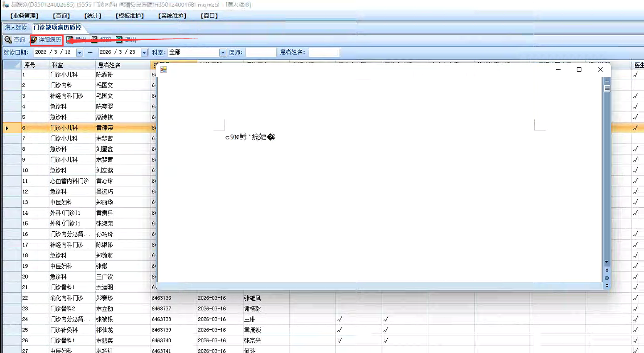Click doctor 谢杨毅 in row 23
The width and height of the screenshot is (644, 353).
[x=253, y=309]
